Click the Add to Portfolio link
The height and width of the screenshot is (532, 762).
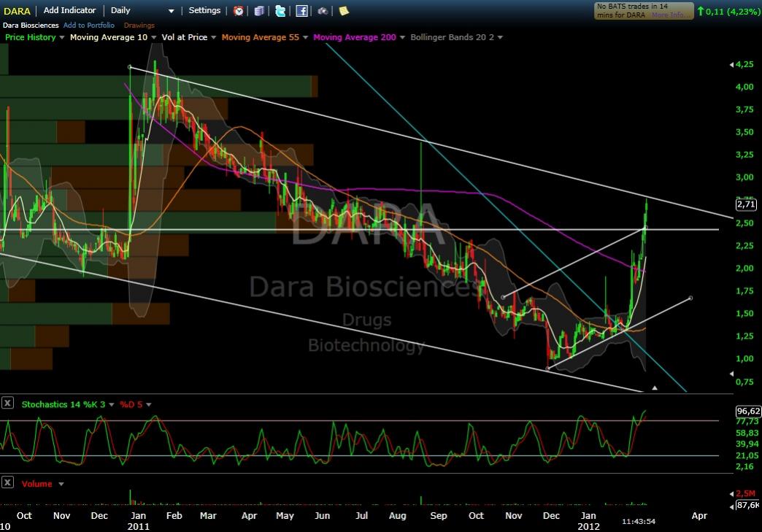[89, 26]
